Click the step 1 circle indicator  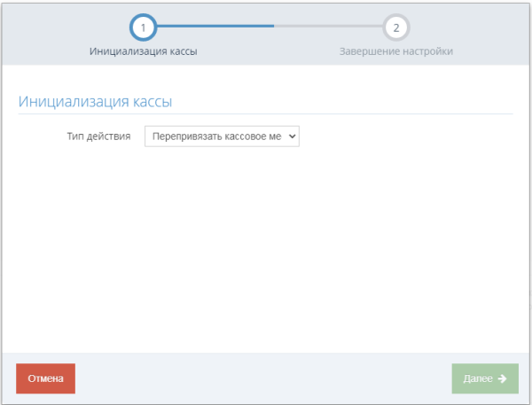click(143, 27)
